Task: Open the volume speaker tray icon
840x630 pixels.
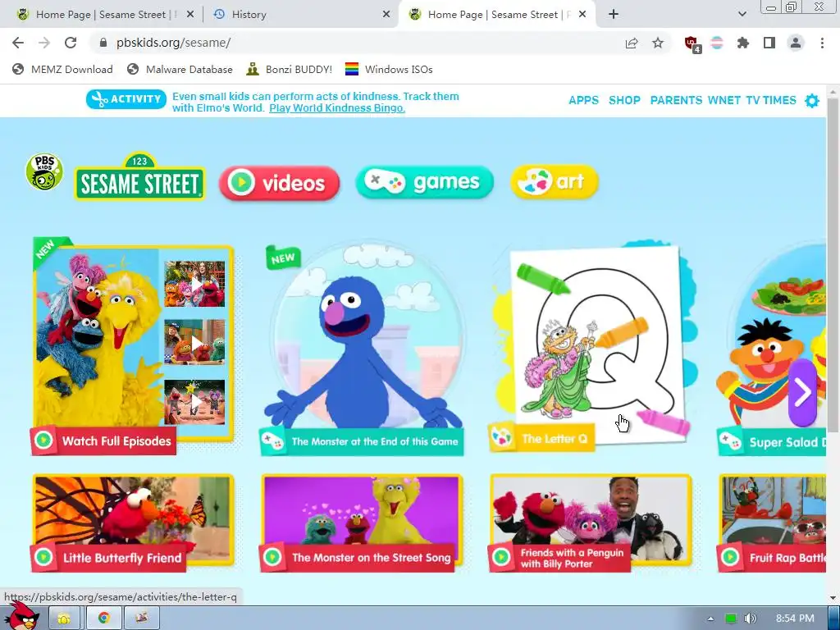Action: click(751, 619)
